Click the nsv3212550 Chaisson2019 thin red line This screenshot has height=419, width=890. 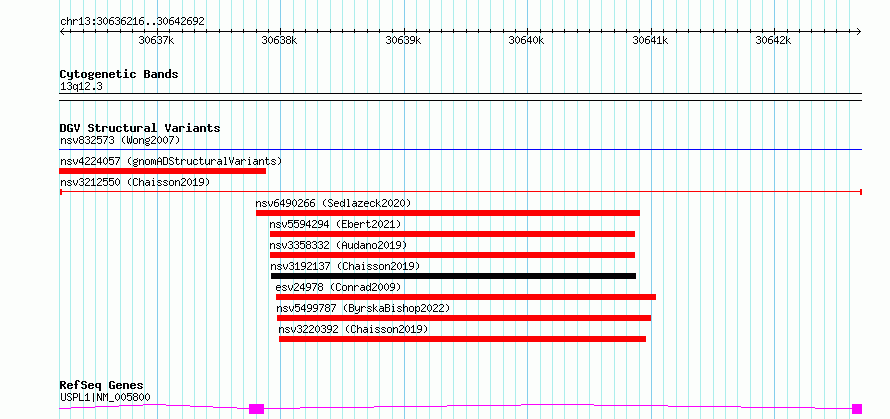(460, 192)
